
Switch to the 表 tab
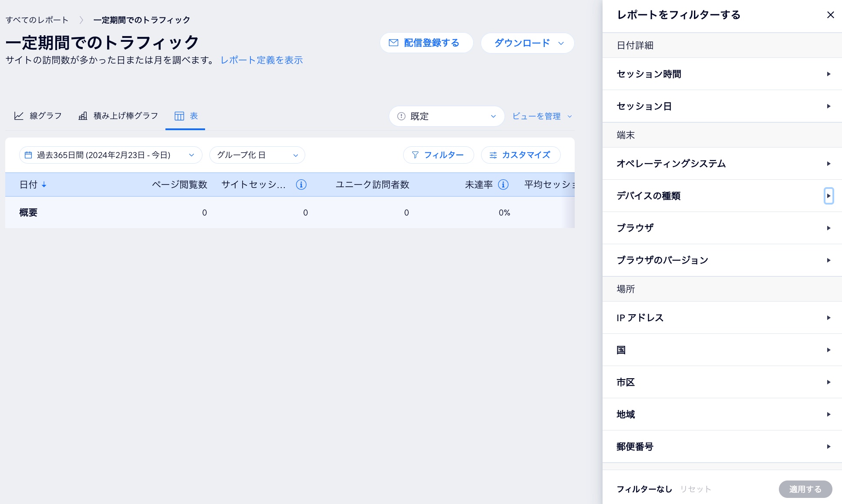[185, 116]
